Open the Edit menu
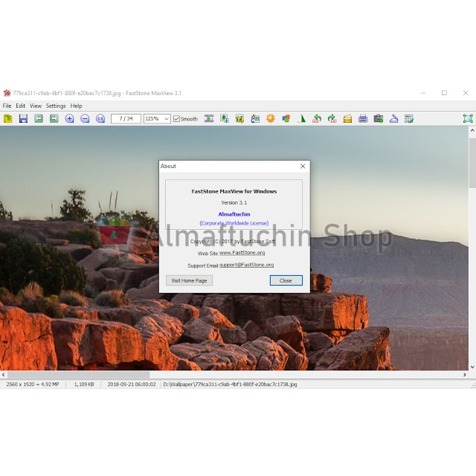 (x=21, y=106)
